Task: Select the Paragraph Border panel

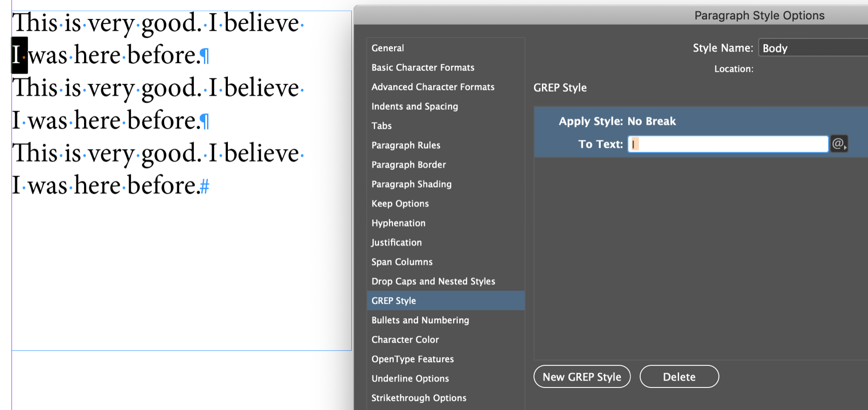Action: pos(408,164)
